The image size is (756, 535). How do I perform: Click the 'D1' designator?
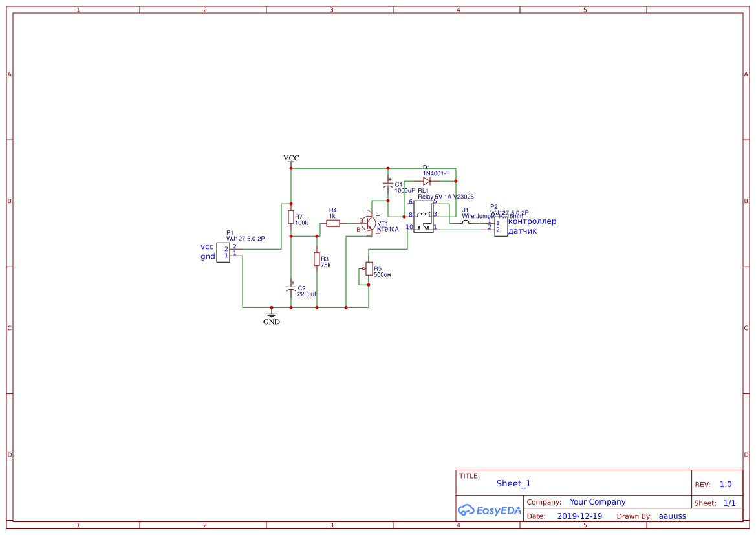tap(426, 168)
